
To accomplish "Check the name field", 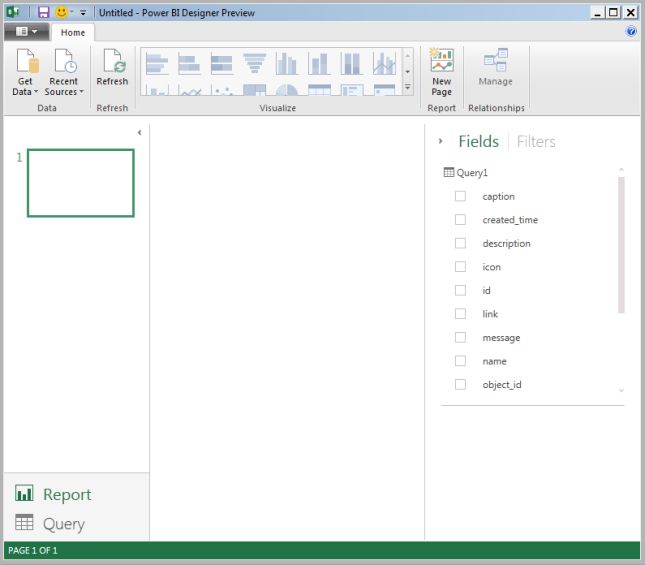I will pos(460,361).
